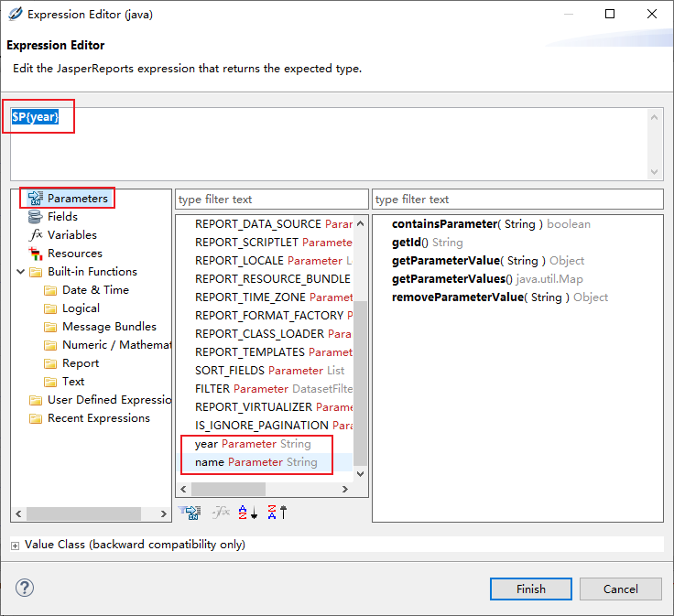
Task: Select SORT_FIELDS parameter
Action: point(269,371)
